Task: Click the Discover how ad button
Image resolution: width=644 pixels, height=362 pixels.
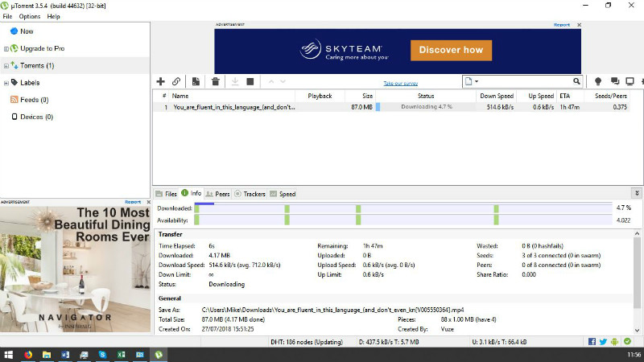Action: pyautogui.click(x=451, y=50)
